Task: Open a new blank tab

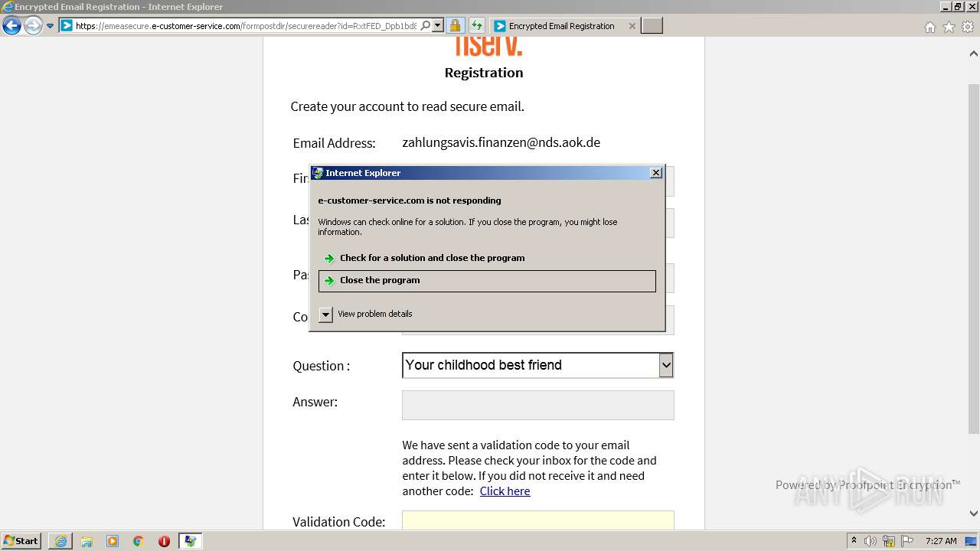Action: point(652,26)
